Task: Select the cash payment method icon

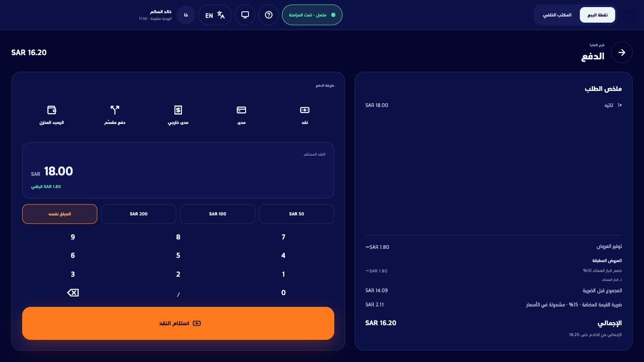Action: tap(305, 110)
